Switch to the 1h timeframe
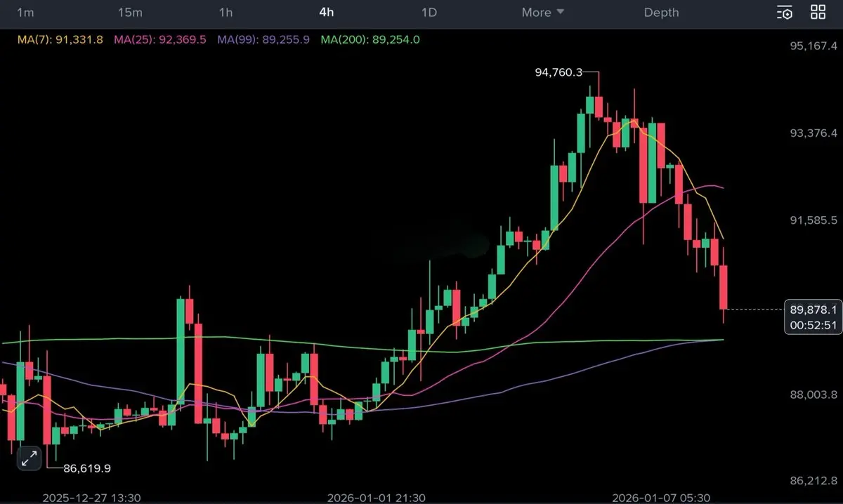 click(226, 12)
